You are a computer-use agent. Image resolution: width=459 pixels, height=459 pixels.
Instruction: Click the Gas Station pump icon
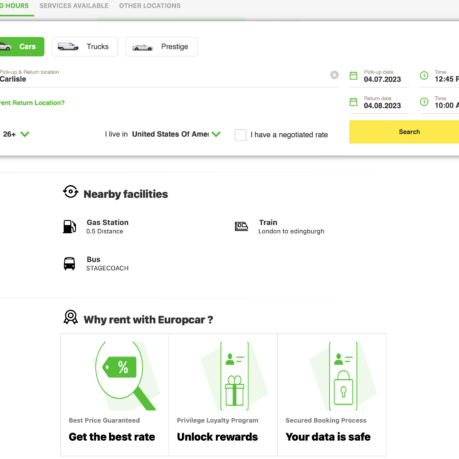coord(70,227)
